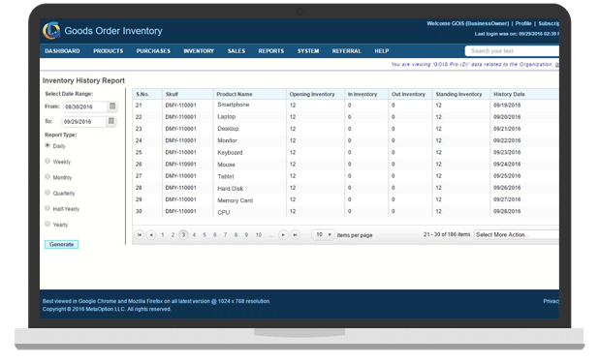
Task: Go to first page of results
Action: click(x=140, y=234)
